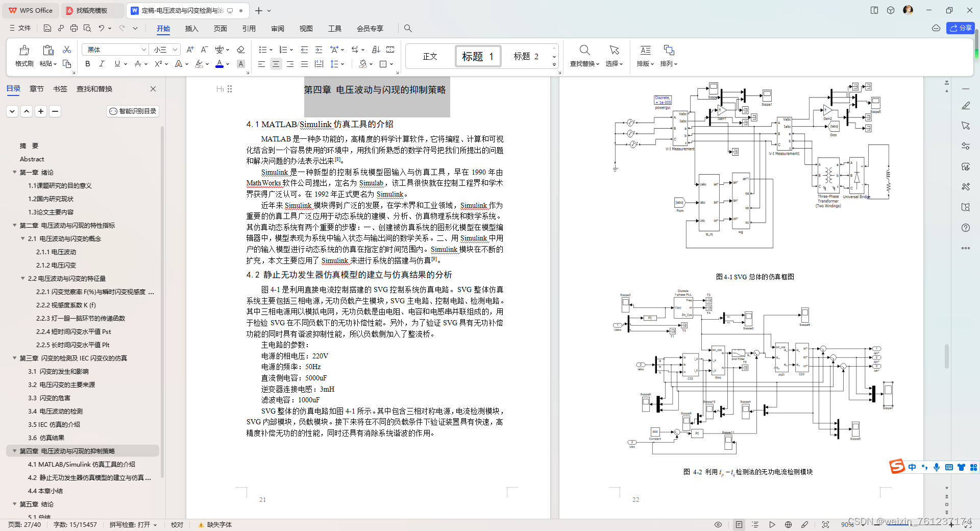
Task: Click the Select (选择) cursor icon
Action: point(614,50)
